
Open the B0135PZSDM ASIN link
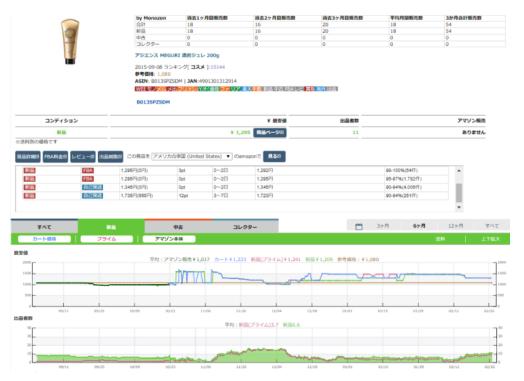point(153,102)
